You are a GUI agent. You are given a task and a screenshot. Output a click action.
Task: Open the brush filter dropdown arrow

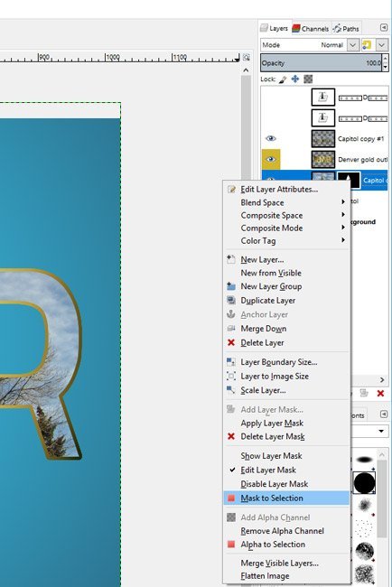[381, 431]
